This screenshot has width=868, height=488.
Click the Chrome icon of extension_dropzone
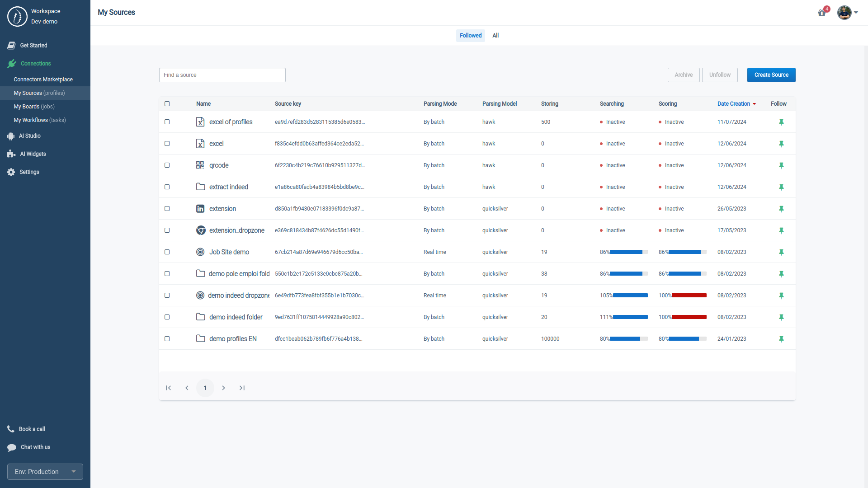200,230
